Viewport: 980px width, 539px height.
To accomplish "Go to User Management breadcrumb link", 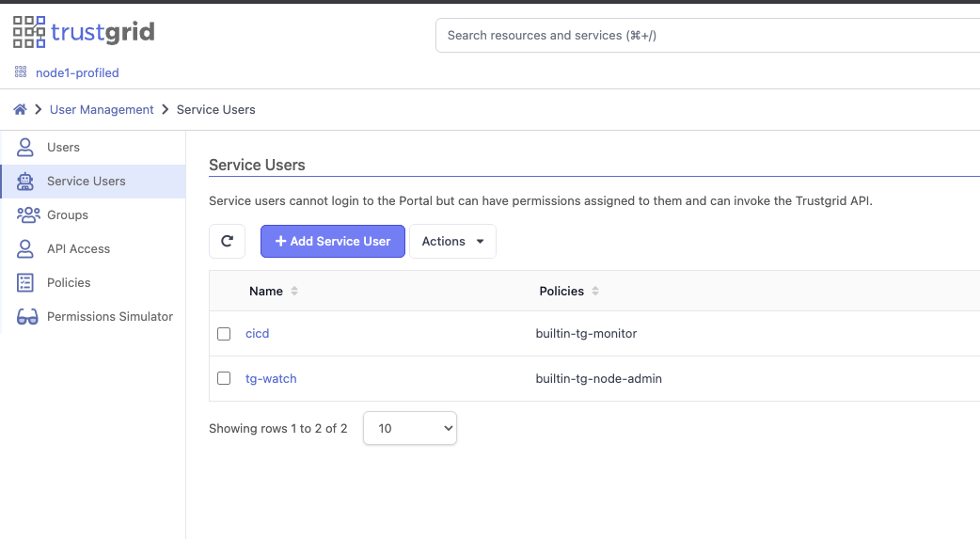I will point(102,110).
